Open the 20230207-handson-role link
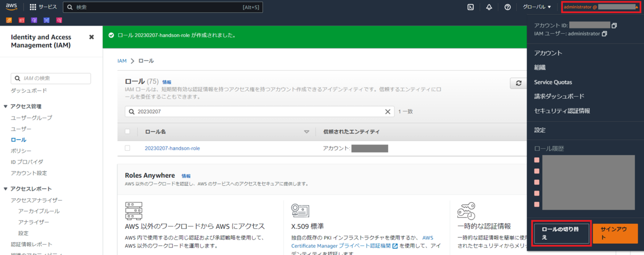The image size is (644, 255). coord(172,148)
